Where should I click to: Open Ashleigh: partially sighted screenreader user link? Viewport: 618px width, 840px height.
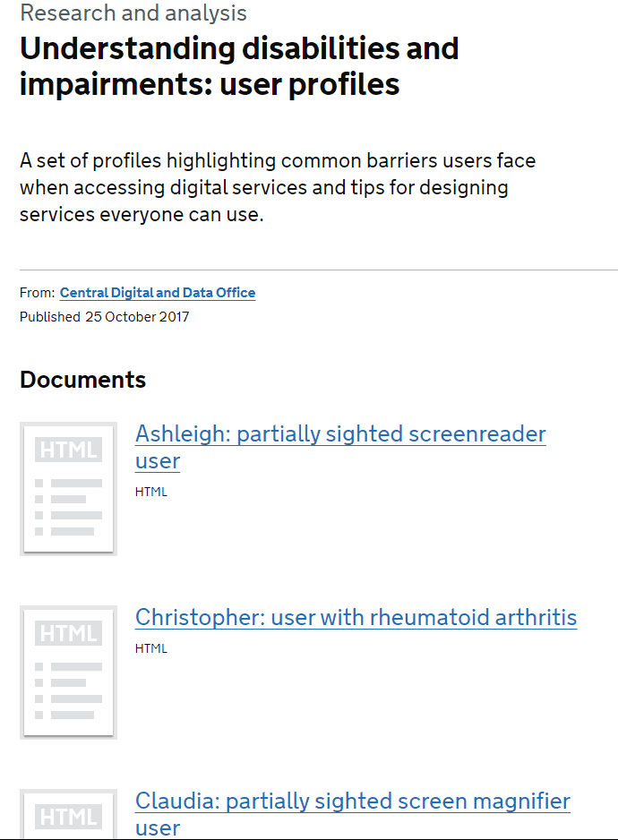tap(339, 434)
